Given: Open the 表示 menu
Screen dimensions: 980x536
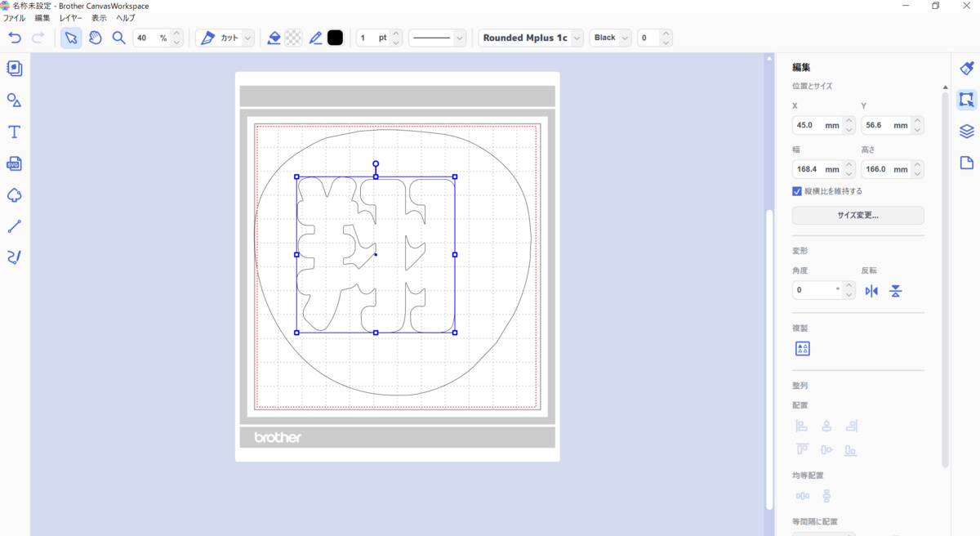Looking at the screenshot, I should 99,18.
